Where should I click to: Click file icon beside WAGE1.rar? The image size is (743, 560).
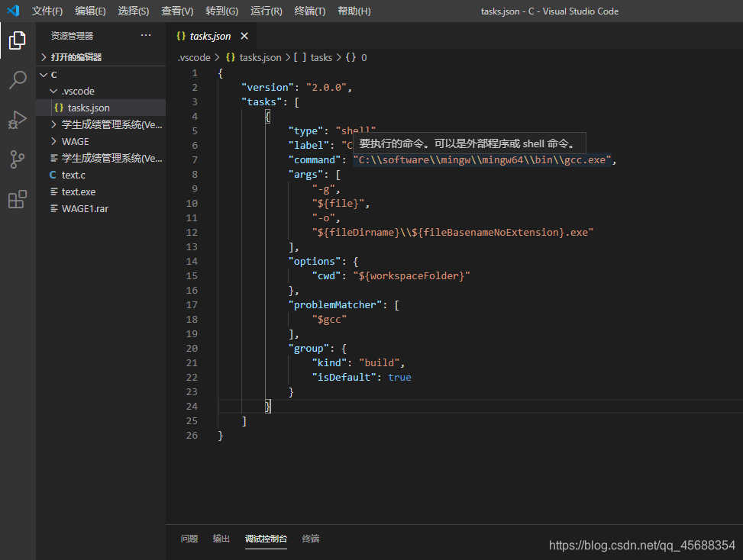[54, 209]
